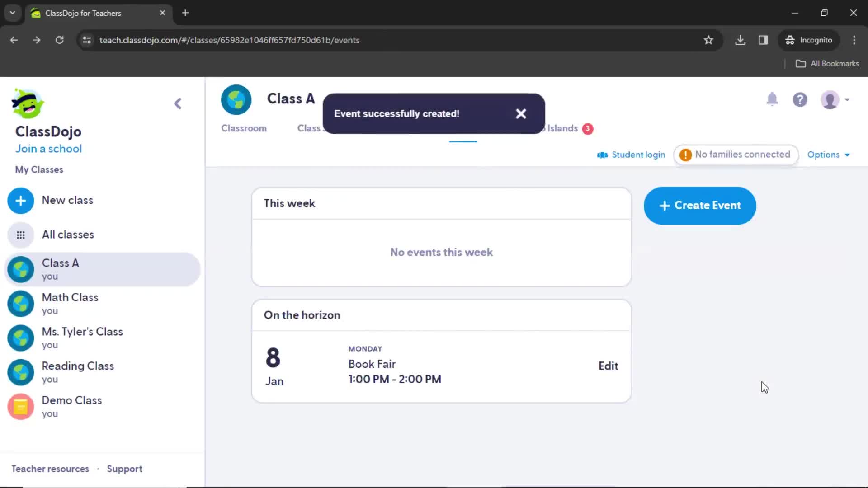The height and width of the screenshot is (488, 868).
Task: Dismiss the event success notification
Action: [x=520, y=114]
